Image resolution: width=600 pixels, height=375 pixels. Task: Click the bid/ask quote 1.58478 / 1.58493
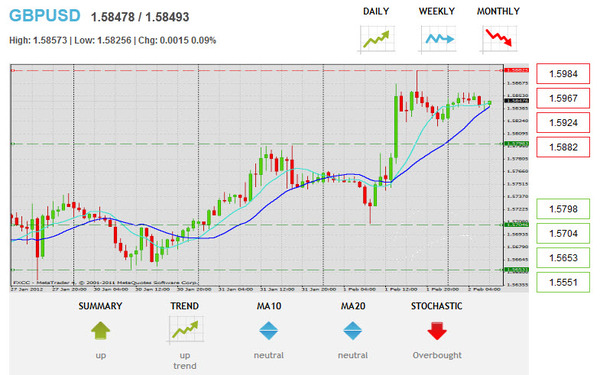pyautogui.click(x=140, y=17)
